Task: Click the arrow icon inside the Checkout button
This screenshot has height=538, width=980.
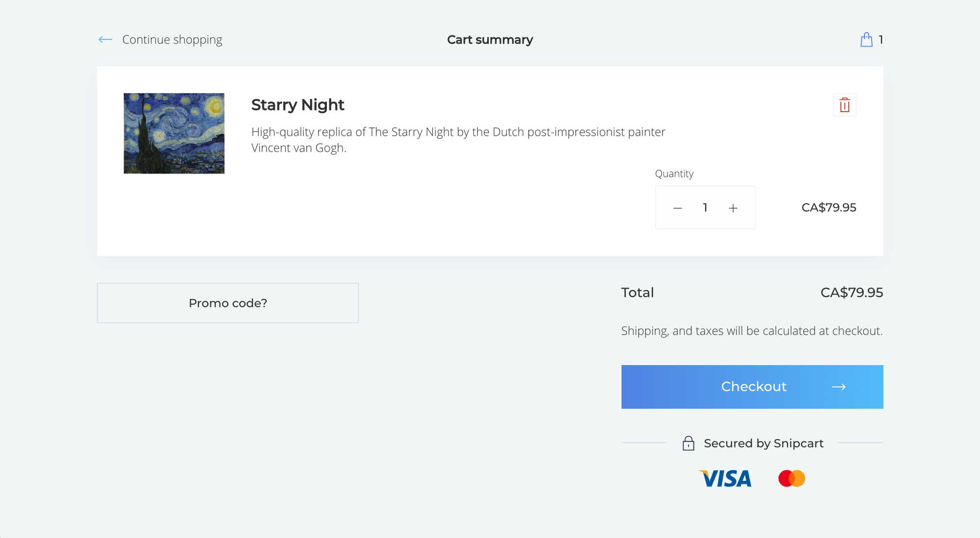Action: pos(840,387)
